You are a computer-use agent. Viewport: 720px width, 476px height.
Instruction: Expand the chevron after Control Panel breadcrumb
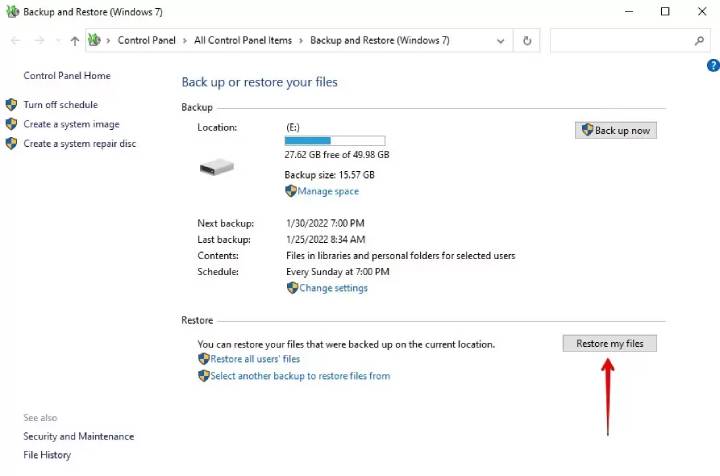pyautogui.click(x=185, y=40)
